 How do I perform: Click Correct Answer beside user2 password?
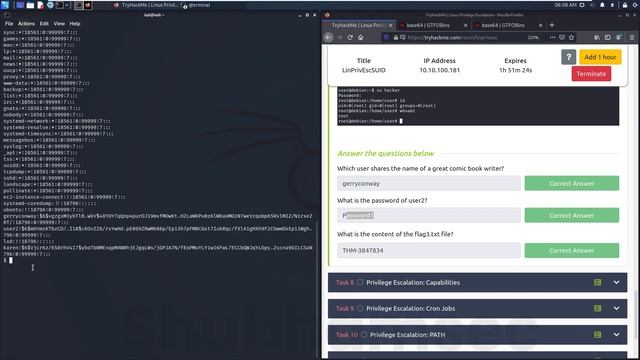[x=572, y=215]
